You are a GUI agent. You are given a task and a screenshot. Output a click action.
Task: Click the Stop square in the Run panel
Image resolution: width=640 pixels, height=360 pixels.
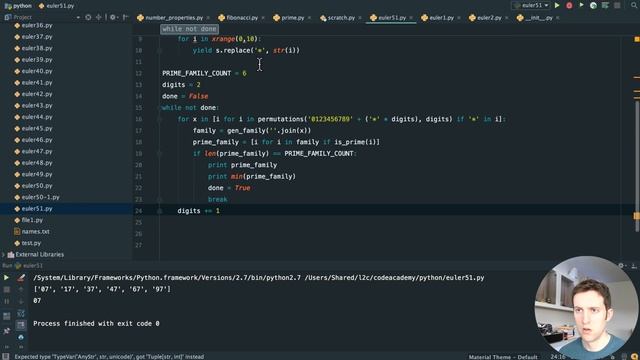coord(7,289)
